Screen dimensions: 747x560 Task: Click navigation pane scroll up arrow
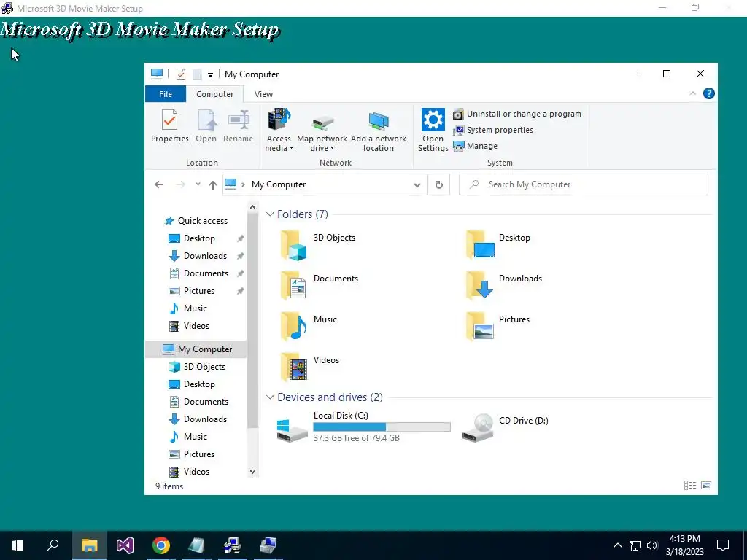coord(252,208)
